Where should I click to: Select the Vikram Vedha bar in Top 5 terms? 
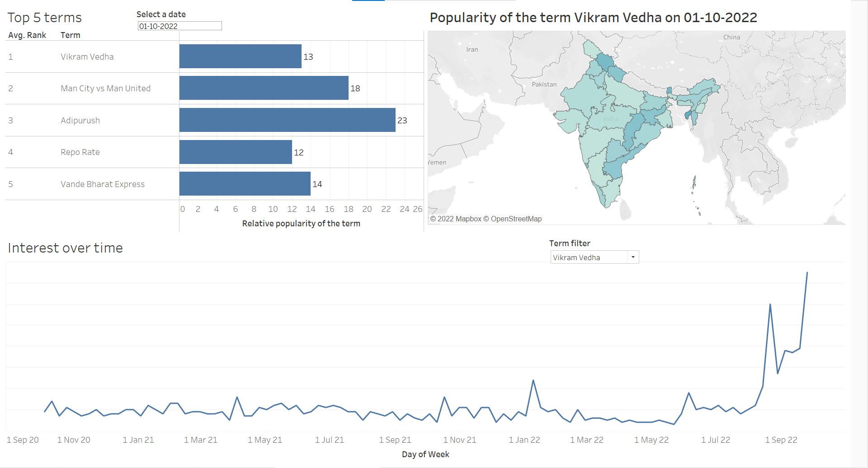pos(240,56)
